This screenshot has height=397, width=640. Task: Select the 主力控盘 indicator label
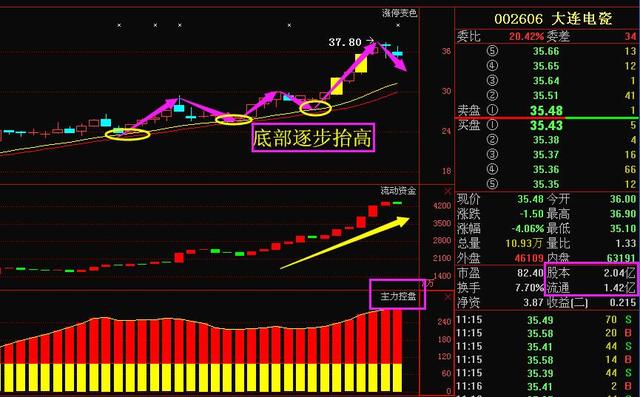[398, 296]
